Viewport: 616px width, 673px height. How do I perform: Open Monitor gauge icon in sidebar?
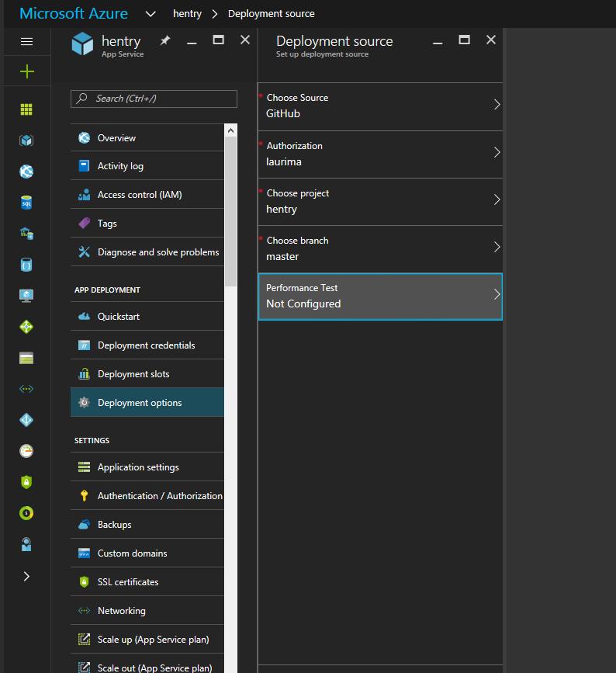pos(26,451)
